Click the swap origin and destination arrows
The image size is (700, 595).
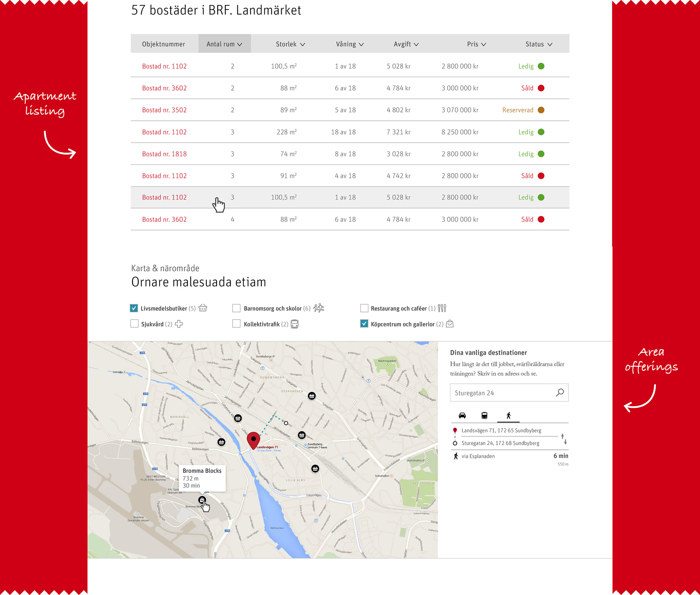tap(564, 438)
